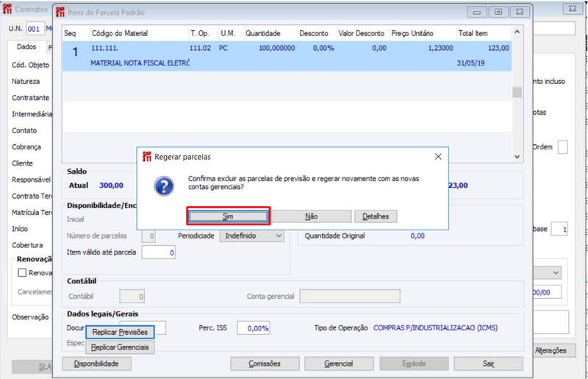Open the Periodicidade Indefinido dropdown
This screenshot has width=588, height=379.
tap(252, 236)
